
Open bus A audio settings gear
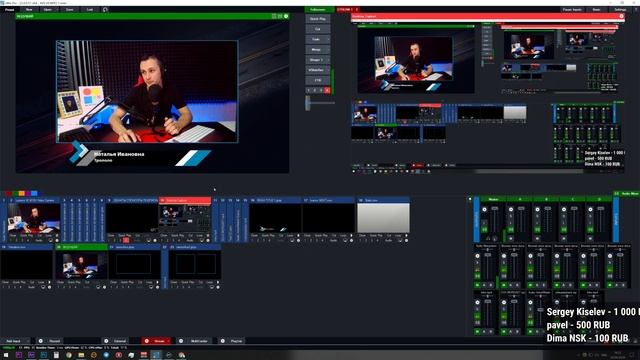point(511,209)
